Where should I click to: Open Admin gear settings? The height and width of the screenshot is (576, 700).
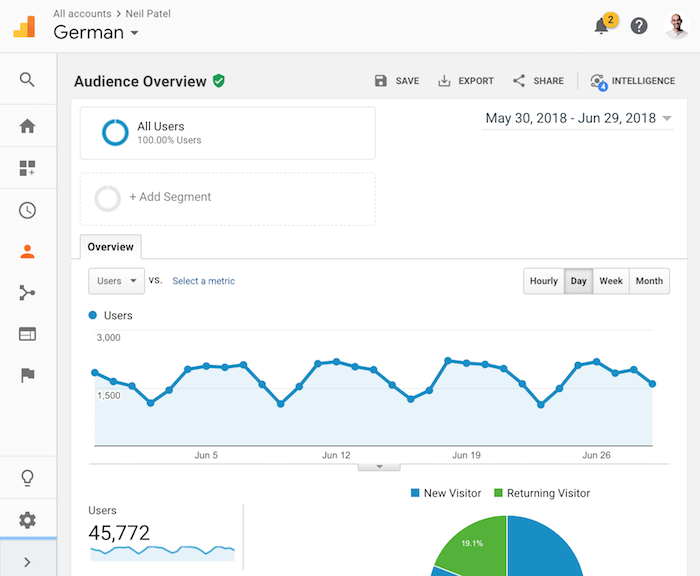27,520
